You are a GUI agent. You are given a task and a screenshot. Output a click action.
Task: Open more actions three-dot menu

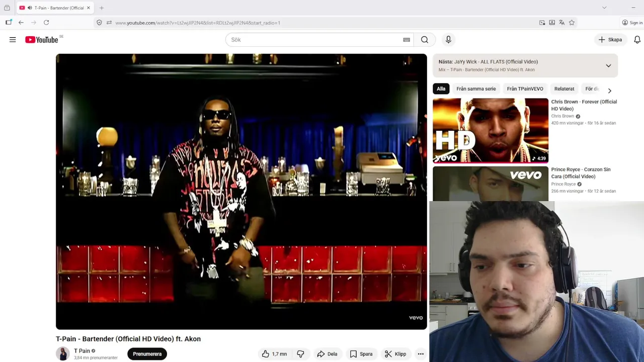click(421, 354)
